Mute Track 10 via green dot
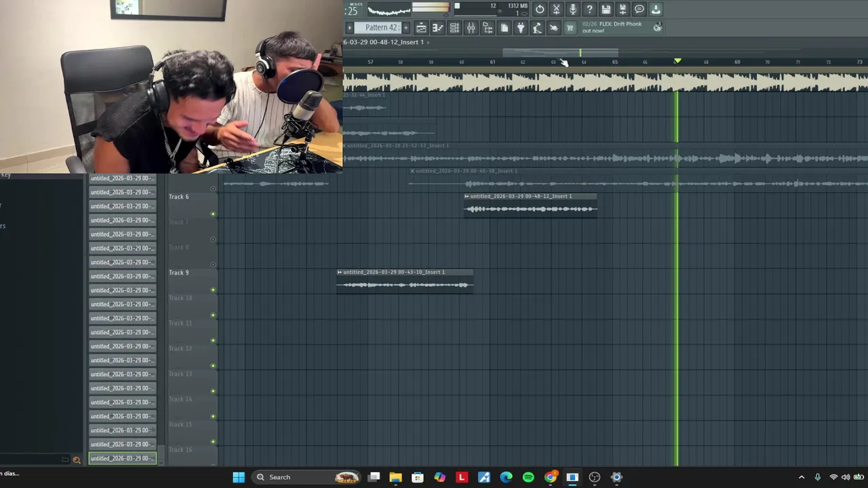Screen dimensions: 868x488 [213, 315]
